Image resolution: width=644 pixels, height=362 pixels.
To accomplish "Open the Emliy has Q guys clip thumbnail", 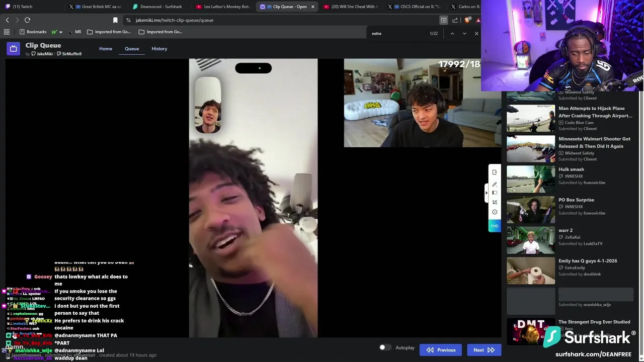I will click(530, 270).
